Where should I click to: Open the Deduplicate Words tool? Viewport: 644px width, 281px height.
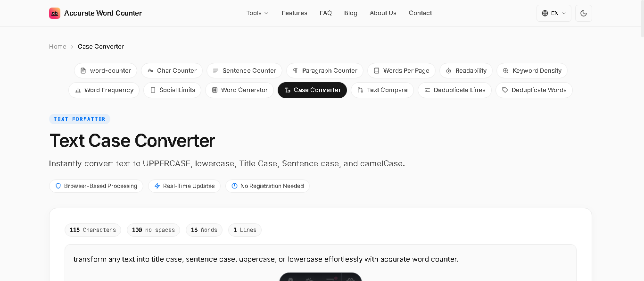pos(534,90)
